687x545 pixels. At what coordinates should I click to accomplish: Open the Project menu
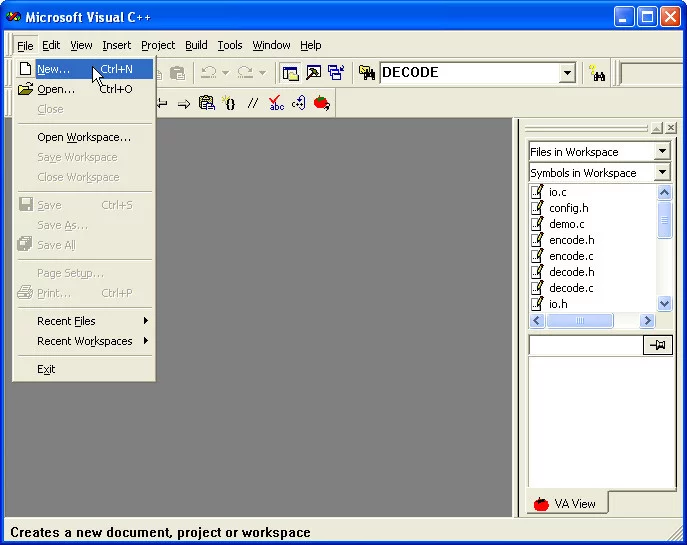(158, 45)
